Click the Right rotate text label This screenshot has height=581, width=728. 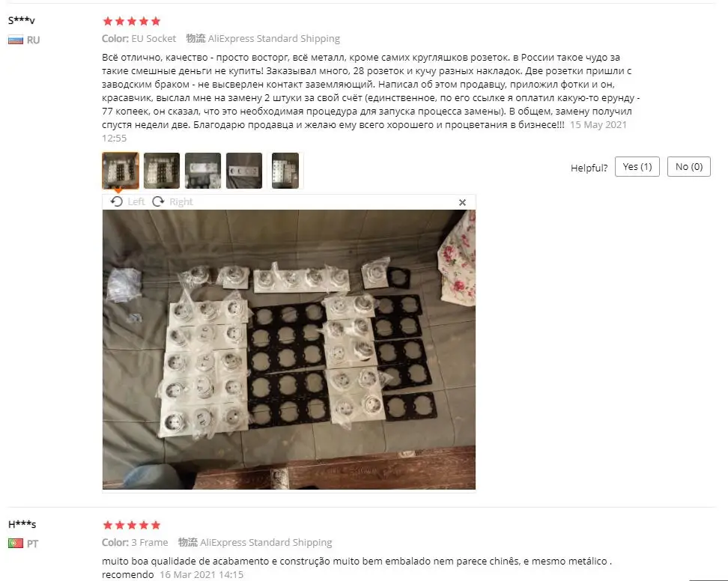181,201
